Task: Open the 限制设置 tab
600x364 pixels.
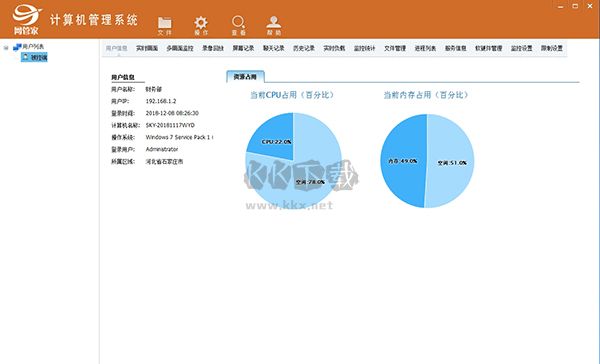Action: (x=552, y=48)
